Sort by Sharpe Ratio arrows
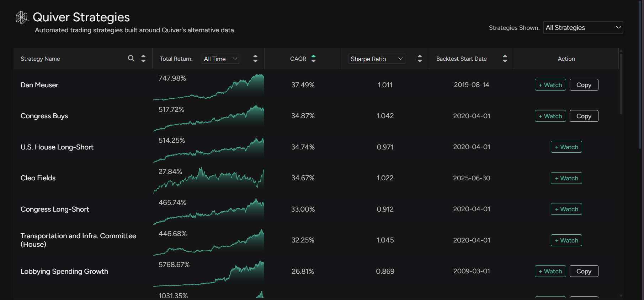 (x=420, y=59)
